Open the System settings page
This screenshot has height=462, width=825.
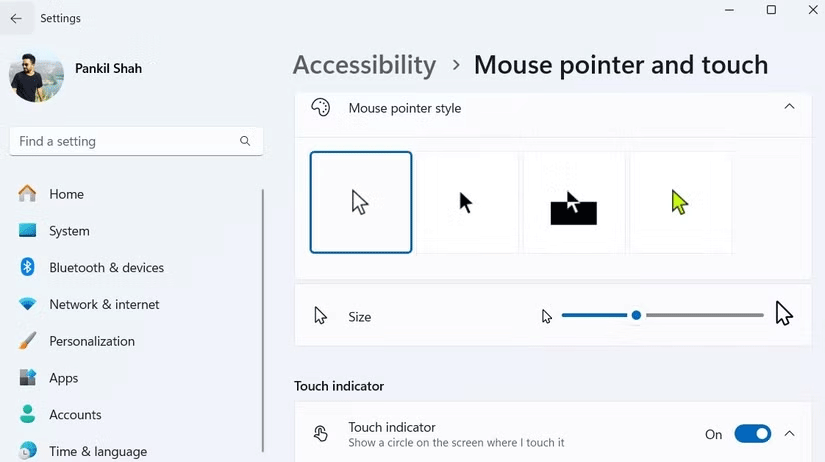[69, 231]
